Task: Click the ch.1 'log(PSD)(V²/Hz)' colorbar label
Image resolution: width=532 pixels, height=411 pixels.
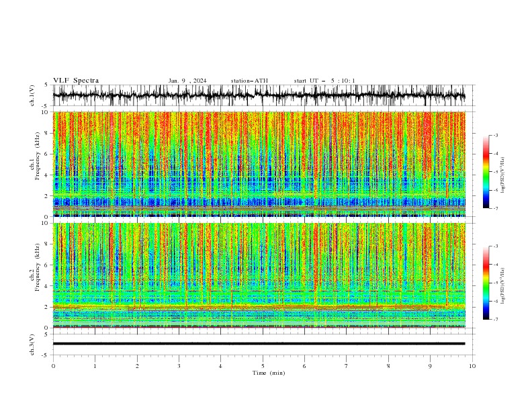Action: [x=503, y=175]
